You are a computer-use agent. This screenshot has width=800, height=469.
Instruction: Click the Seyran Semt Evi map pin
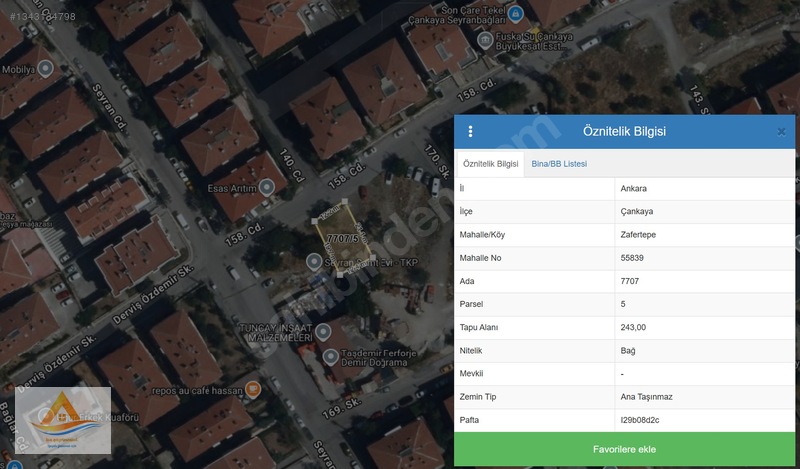(314, 262)
